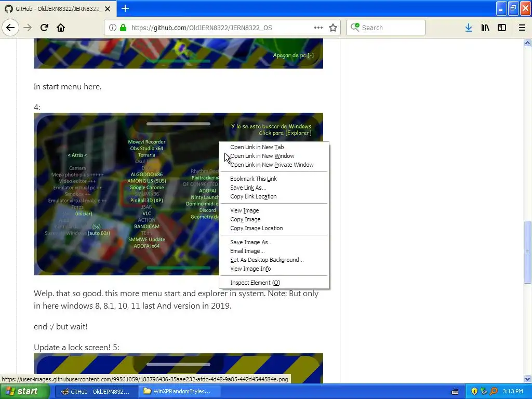Reload the current GitHub page
Image resolution: width=532 pixels, height=399 pixels.
pyautogui.click(x=44, y=28)
